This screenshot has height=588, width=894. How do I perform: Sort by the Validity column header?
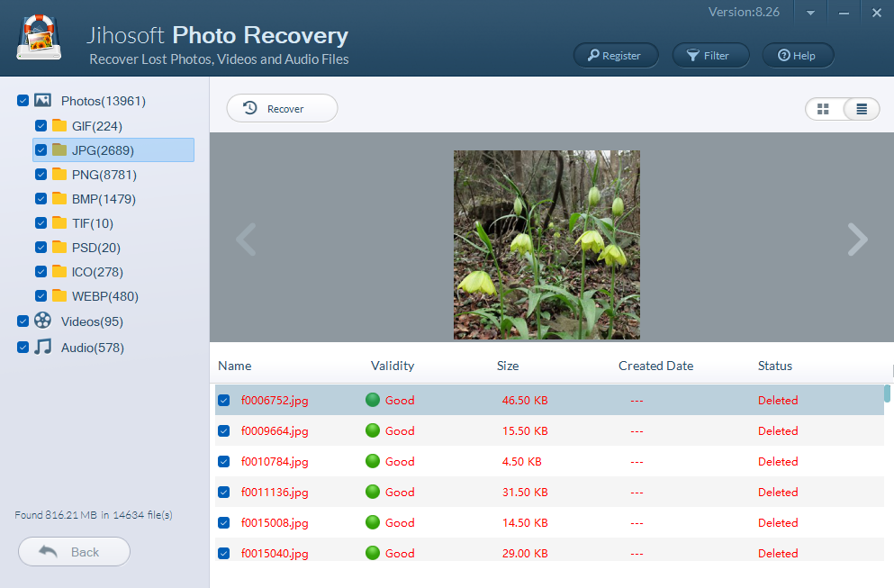393,366
